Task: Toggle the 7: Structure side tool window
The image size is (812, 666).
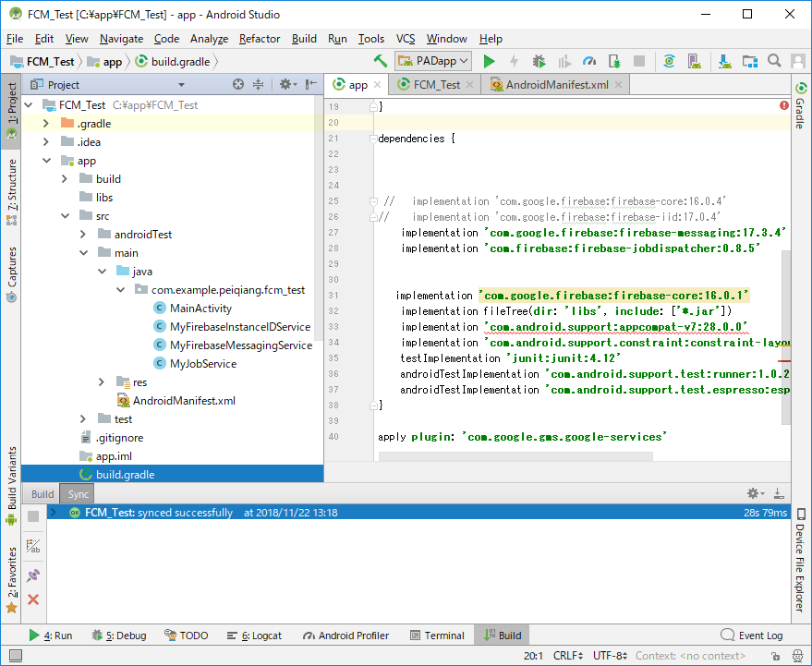Action: 11,192
